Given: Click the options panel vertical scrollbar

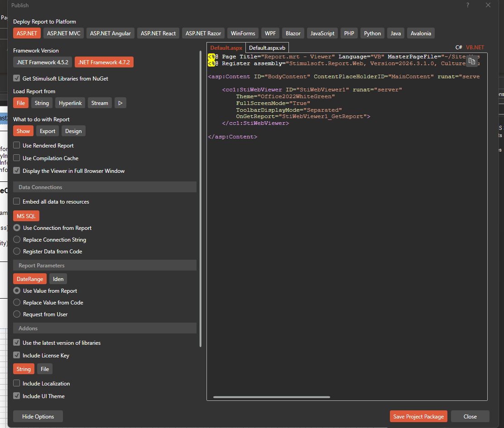Looking at the screenshot, I should pyautogui.click(x=201, y=199).
